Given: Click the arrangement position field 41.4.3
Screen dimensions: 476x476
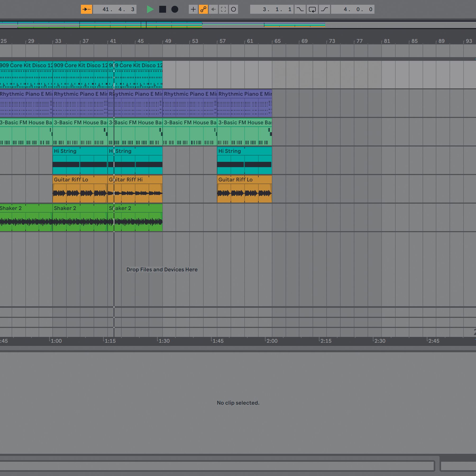Looking at the screenshot, I should tap(115, 9).
